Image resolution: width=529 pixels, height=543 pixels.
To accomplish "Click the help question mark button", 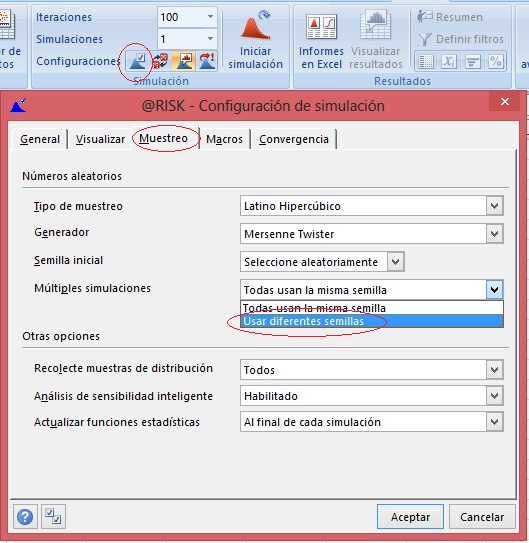I will 25,517.
